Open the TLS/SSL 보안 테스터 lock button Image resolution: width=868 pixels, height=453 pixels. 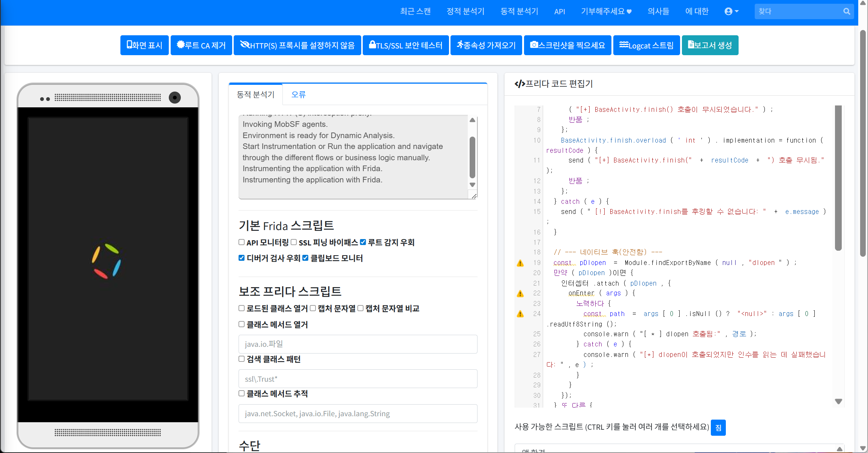(x=405, y=45)
